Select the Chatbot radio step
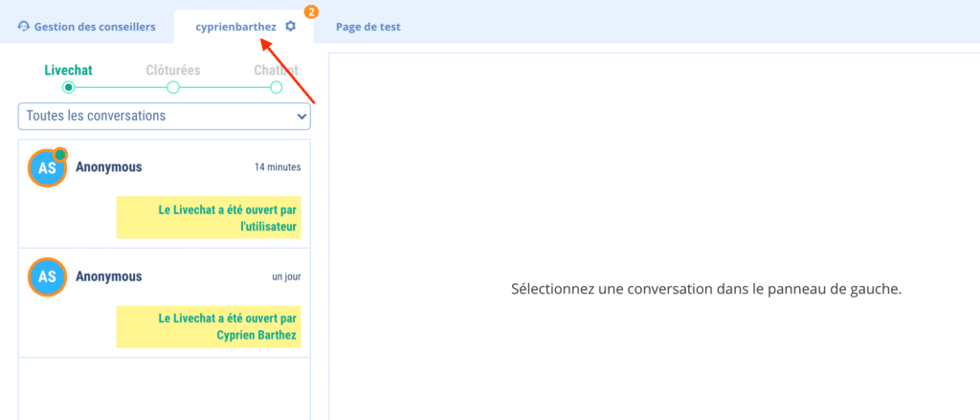980x420 pixels. click(276, 87)
